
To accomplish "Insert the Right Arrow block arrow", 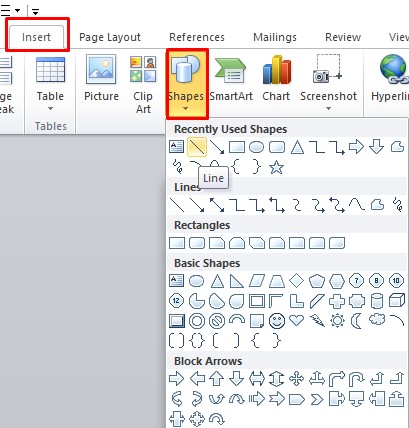I will [176, 379].
